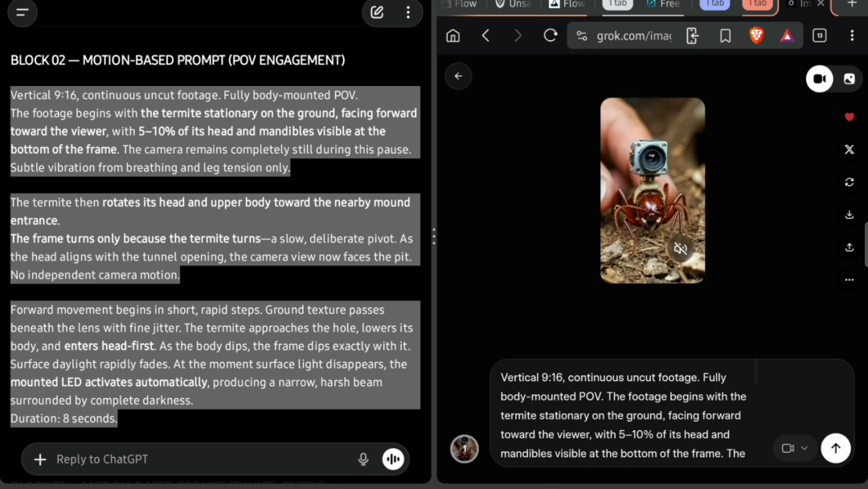Viewport: 868px width, 489px height.
Task: Open the gray 1 tab group
Action: click(x=617, y=5)
